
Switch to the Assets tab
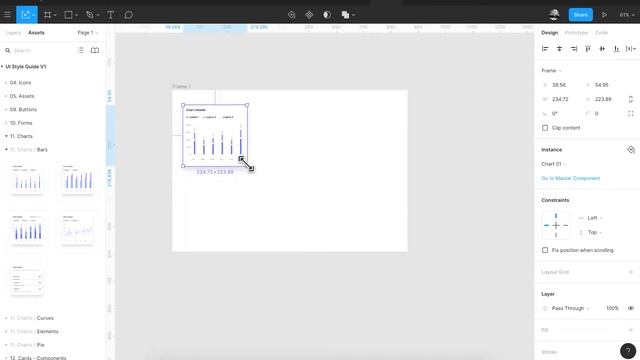(36, 33)
